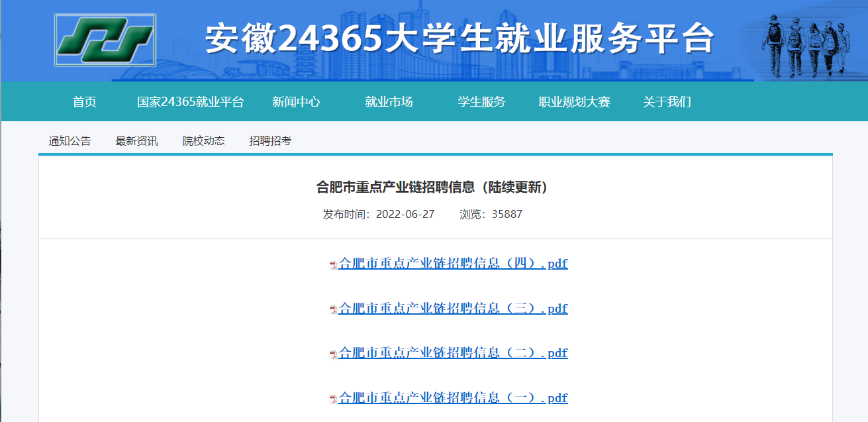Switch to 最新资讯 tab
The height and width of the screenshot is (422, 868).
pyautogui.click(x=136, y=141)
